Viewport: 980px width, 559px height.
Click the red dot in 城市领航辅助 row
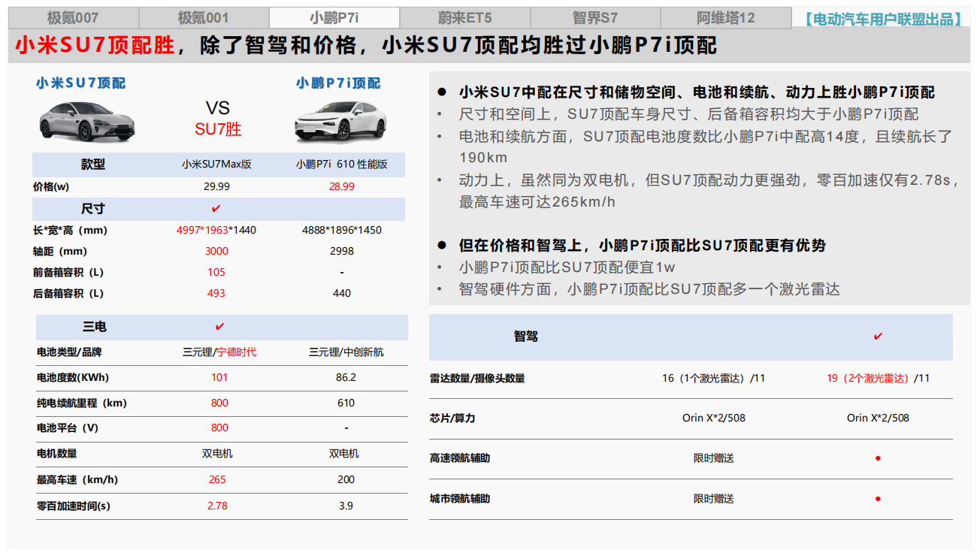(878, 499)
